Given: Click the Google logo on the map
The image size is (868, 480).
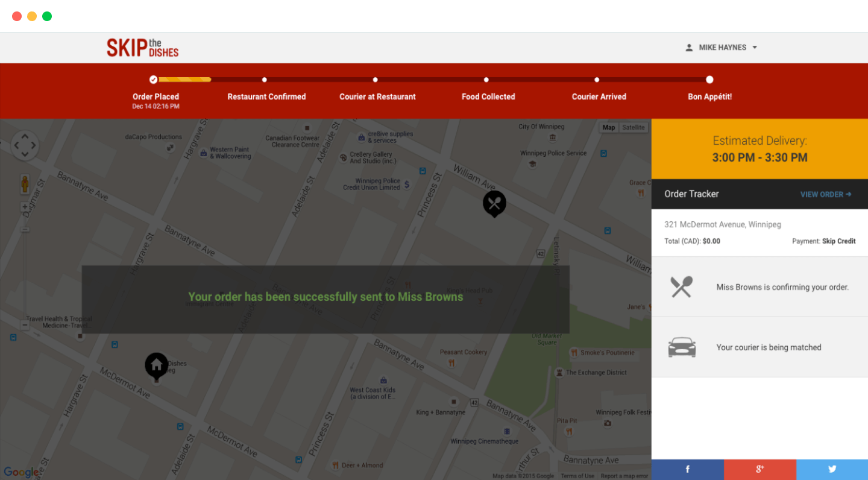Looking at the screenshot, I should (x=22, y=472).
